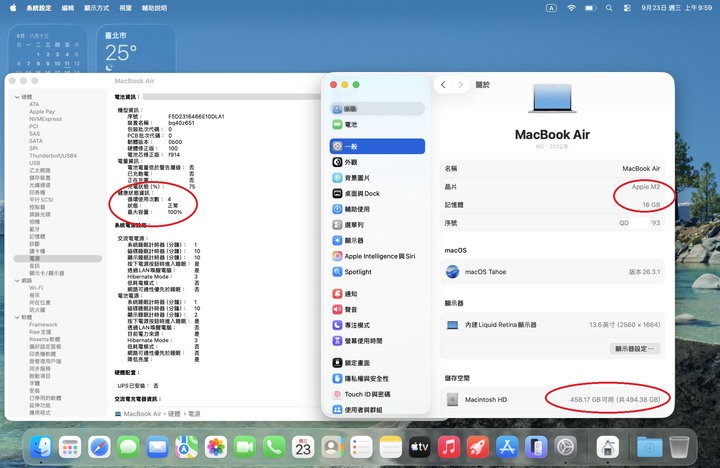
Task: Open 顯示器 settings in the sidebar
Action: pyautogui.click(x=377, y=240)
